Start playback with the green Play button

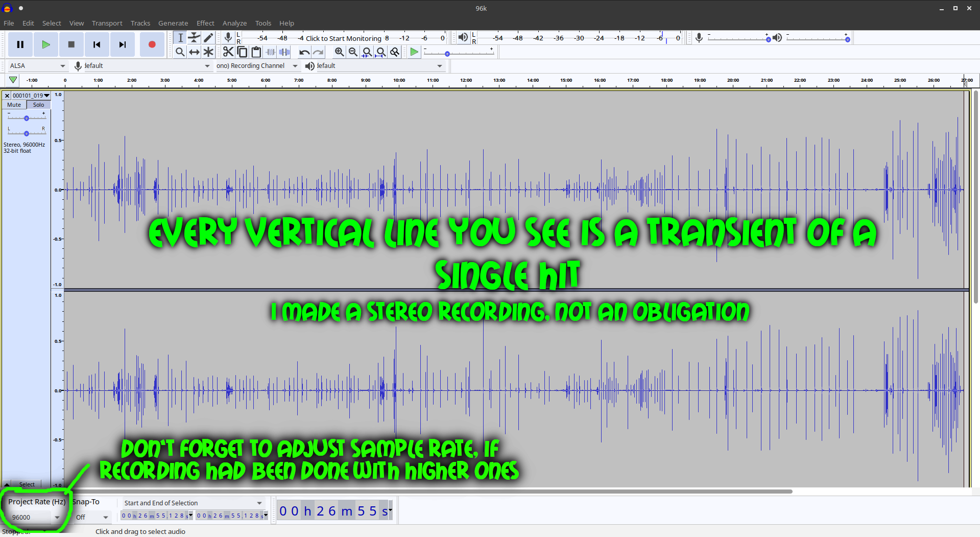click(x=46, y=44)
